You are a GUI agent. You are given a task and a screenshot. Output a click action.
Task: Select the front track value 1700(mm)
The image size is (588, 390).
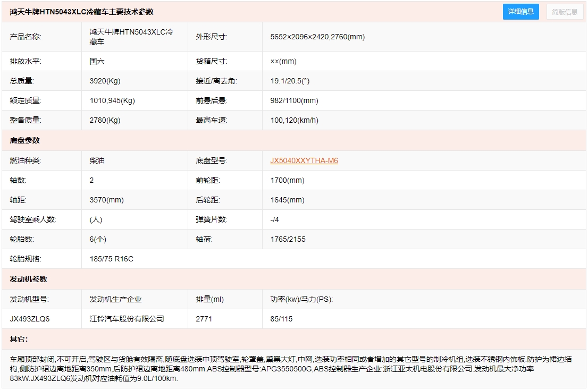point(287,180)
